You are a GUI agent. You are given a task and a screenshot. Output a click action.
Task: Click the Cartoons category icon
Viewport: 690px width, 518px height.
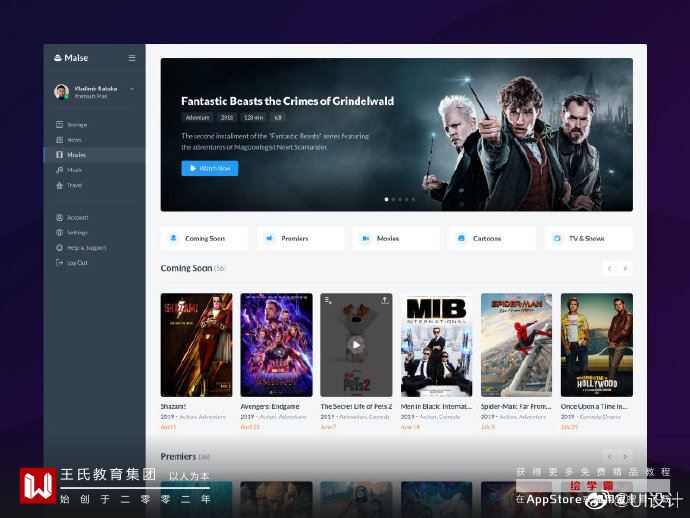(461, 238)
